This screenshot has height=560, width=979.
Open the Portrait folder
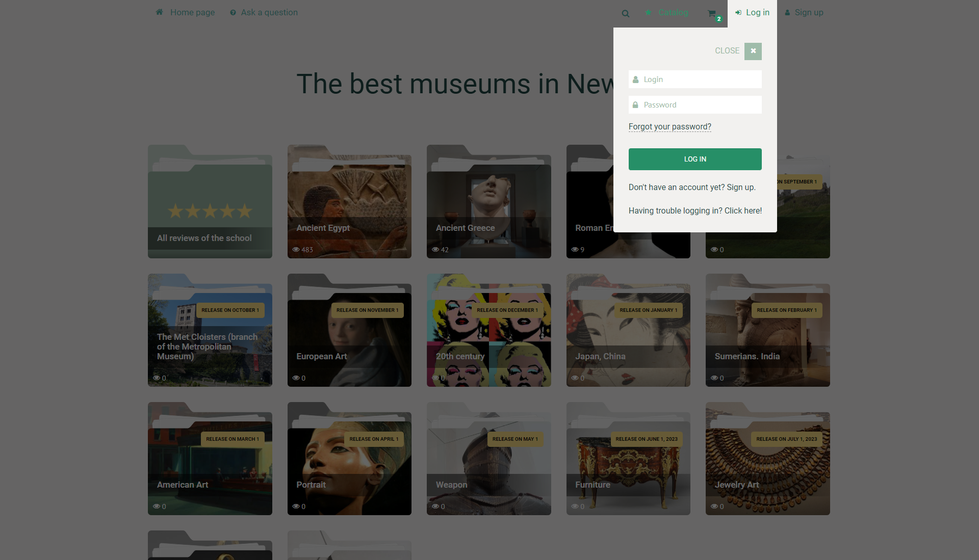pos(349,459)
